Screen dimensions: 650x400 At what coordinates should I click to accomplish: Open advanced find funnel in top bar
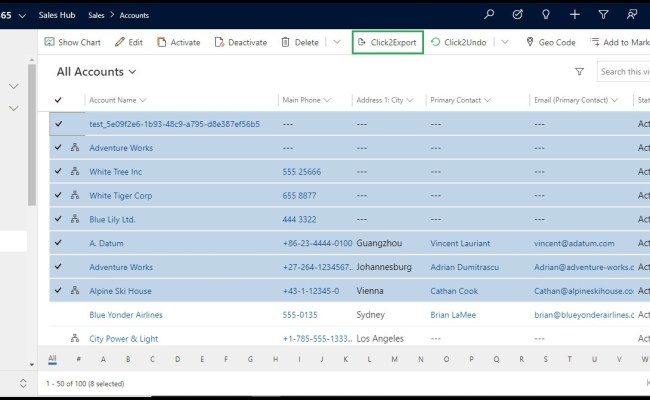point(604,15)
